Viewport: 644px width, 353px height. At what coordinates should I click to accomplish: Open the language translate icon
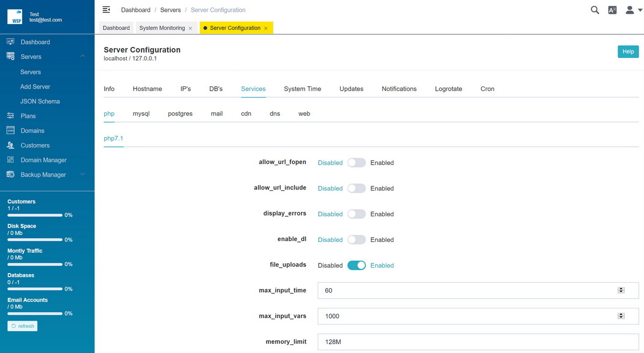tap(612, 10)
